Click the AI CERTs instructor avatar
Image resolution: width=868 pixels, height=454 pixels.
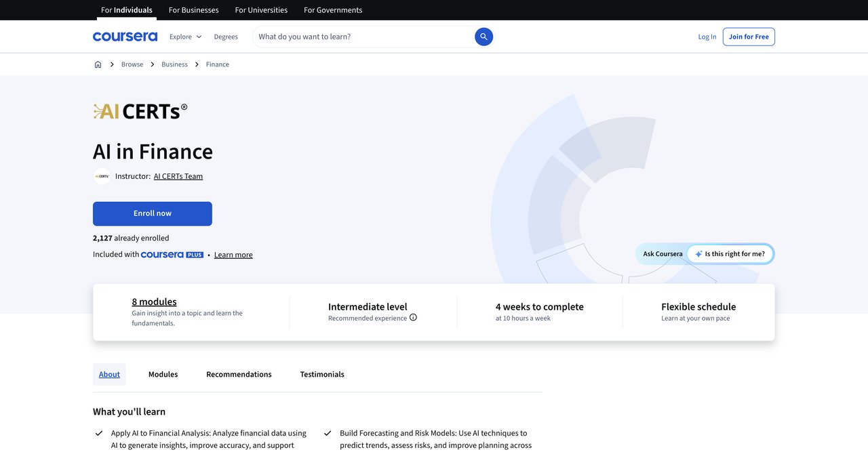click(x=102, y=176)
